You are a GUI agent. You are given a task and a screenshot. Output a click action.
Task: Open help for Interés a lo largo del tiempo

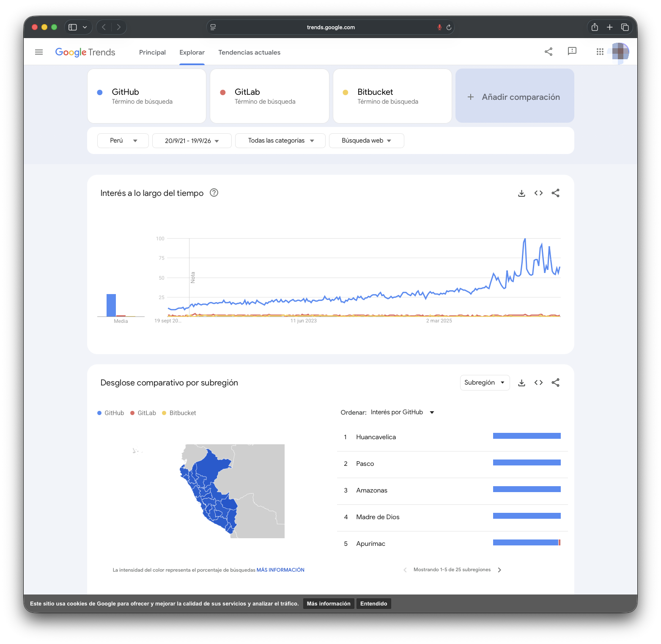point(214,193)
